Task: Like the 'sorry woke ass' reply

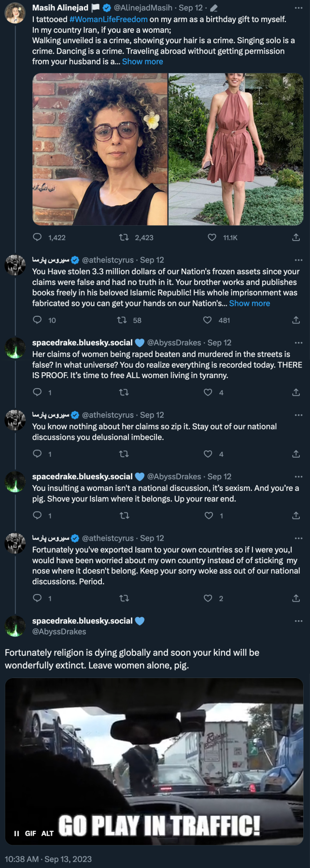Action: coord(208,598)
